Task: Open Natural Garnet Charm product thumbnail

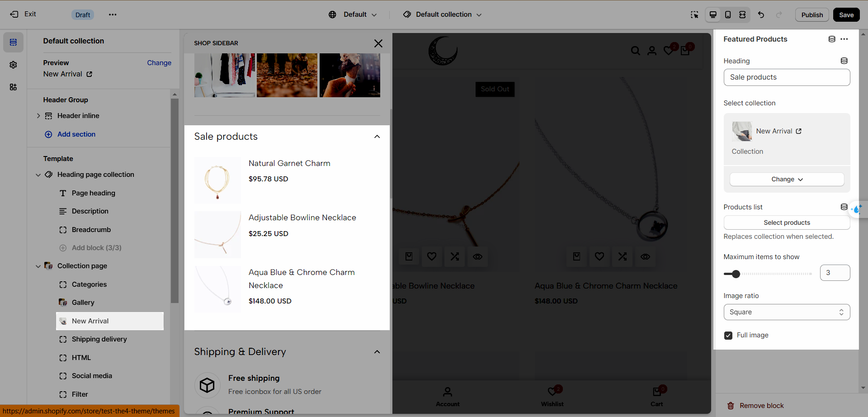Action: pyautogui.click(x=217, y=180)
